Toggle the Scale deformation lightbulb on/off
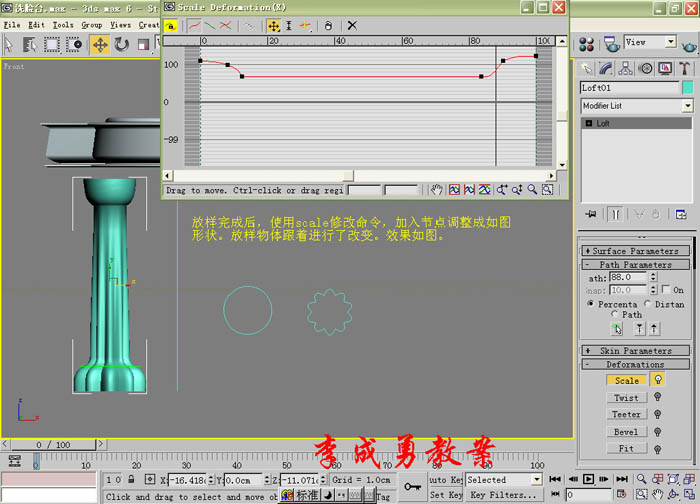The height and width of the screenshot is (504, 700). click(x=658, y=379)
